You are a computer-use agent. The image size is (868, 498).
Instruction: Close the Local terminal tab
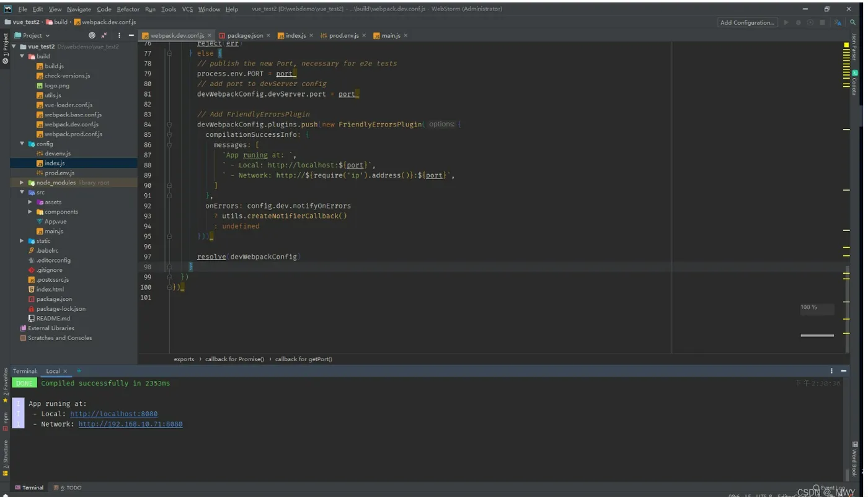click(x=65, y=372)
